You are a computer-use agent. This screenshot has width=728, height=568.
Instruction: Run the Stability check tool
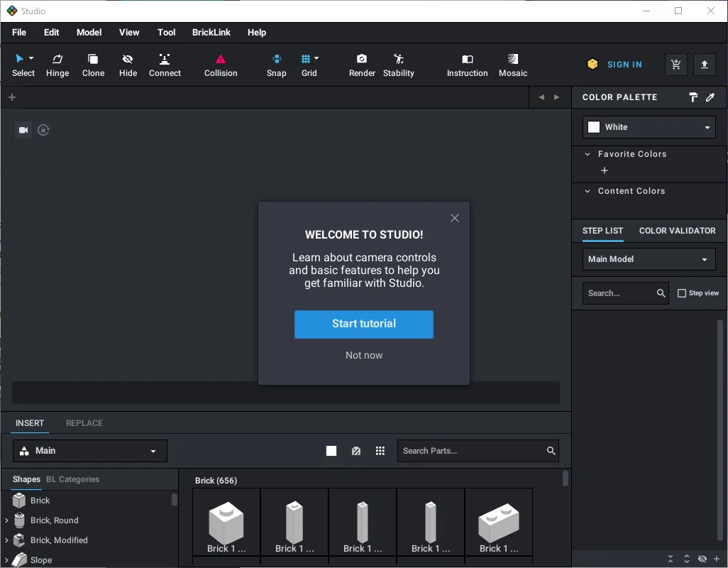(398, 65)
